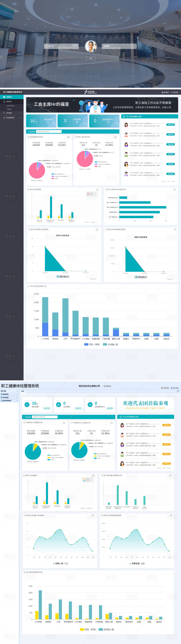181x644 pixels.
Task: Click the home icon beside 管理首页 in dark sidebar
Action: click(4, 97)
